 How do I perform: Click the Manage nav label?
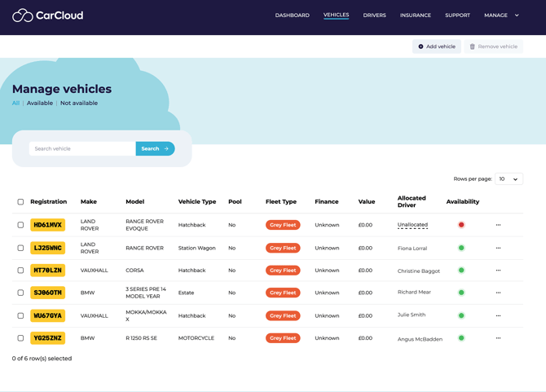click(495, 15)
